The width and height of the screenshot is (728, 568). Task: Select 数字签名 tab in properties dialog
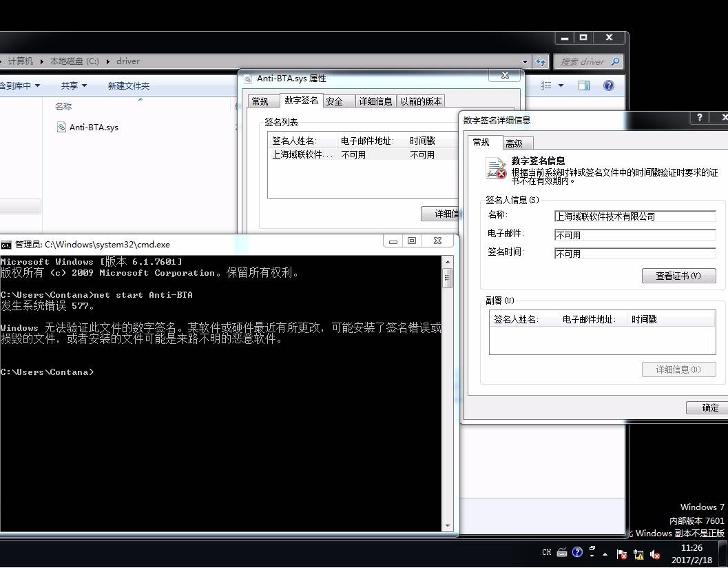(301, 100)
